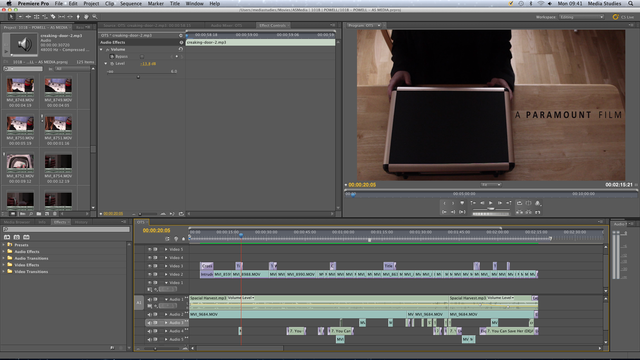Open the Marker menu

point(156,3)
